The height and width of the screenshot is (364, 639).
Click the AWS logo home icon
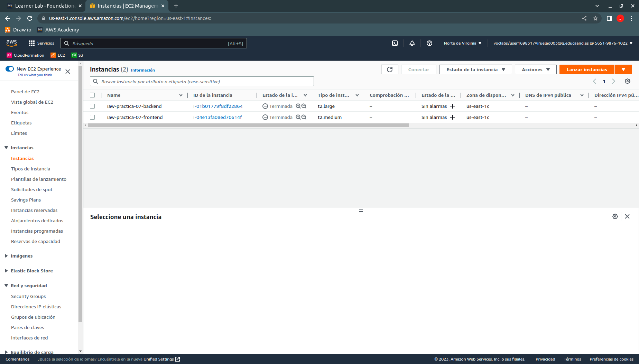(11, 43)
